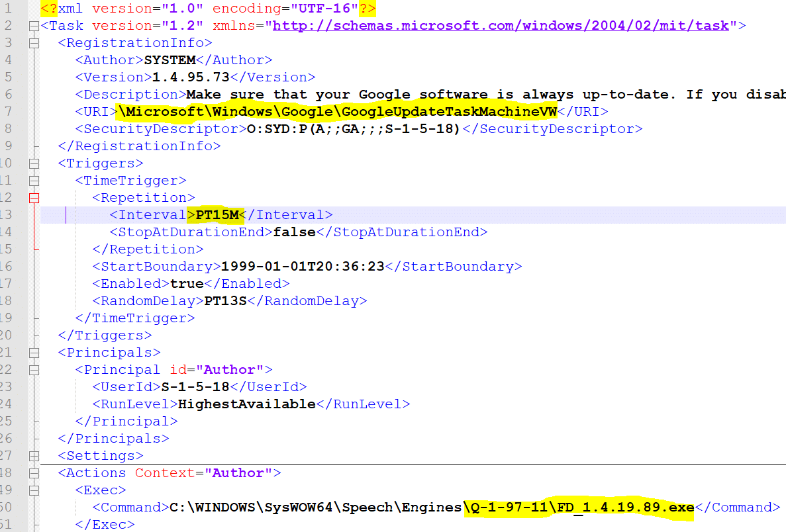The height and width of the screenshot is (532, 786).
Task: Collapse the TimeTrigger fold marker
Action: pyautogui.click(x=34, y=181)
